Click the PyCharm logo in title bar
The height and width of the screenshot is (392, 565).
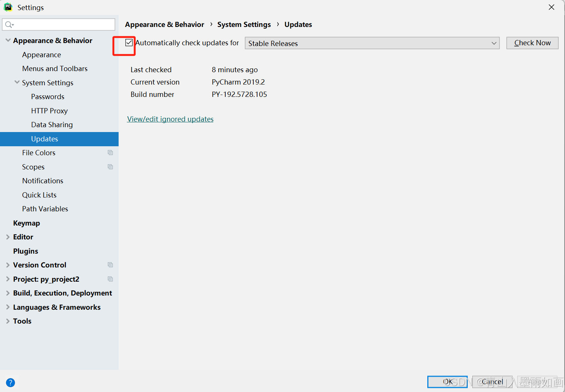pyautogui.click(x=8, y=7)
